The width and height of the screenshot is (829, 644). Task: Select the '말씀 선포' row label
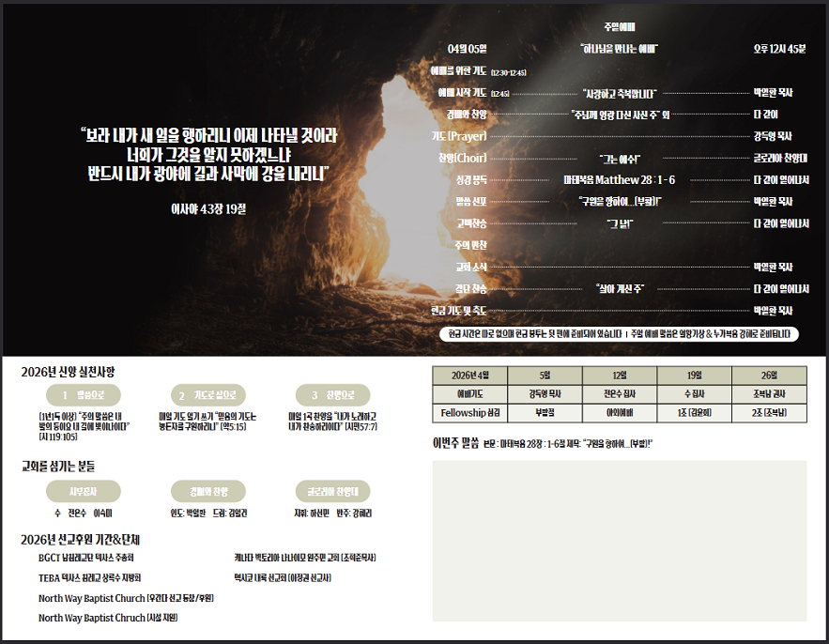[x=471, y=202]
